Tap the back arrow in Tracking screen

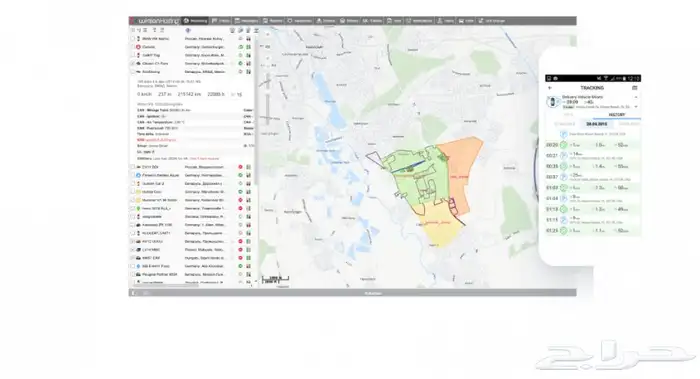(550, 88)
